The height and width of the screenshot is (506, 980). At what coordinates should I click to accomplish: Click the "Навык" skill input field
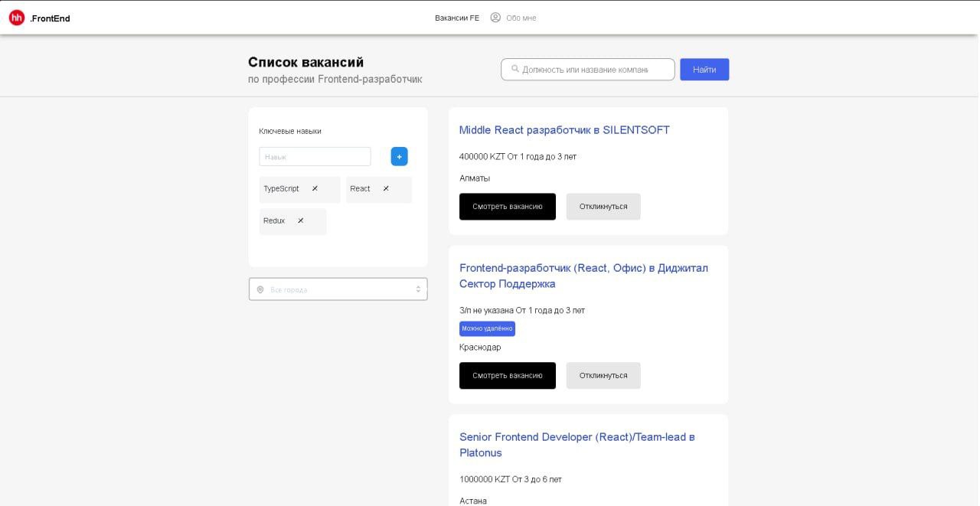pos(315,157)
